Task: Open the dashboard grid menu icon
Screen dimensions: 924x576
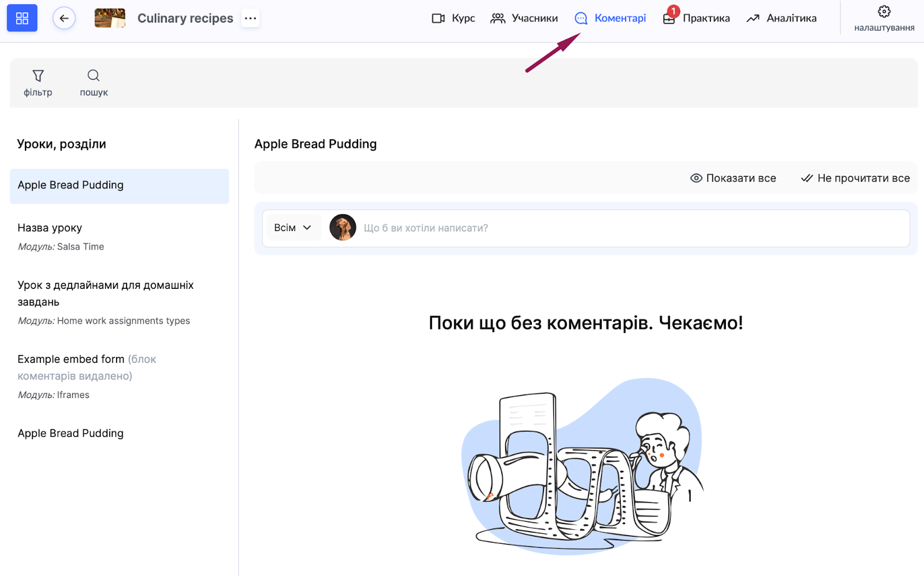Action: click(22, 18)
